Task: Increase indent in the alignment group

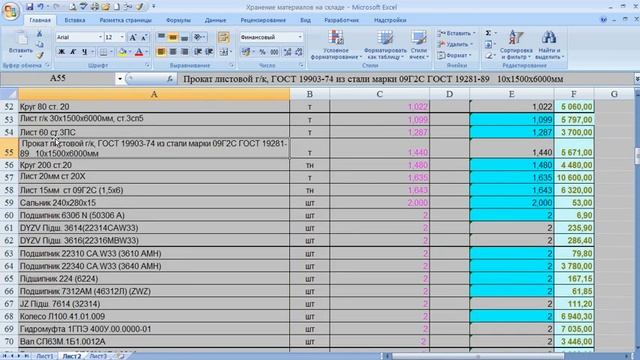Action: [209, 52]
